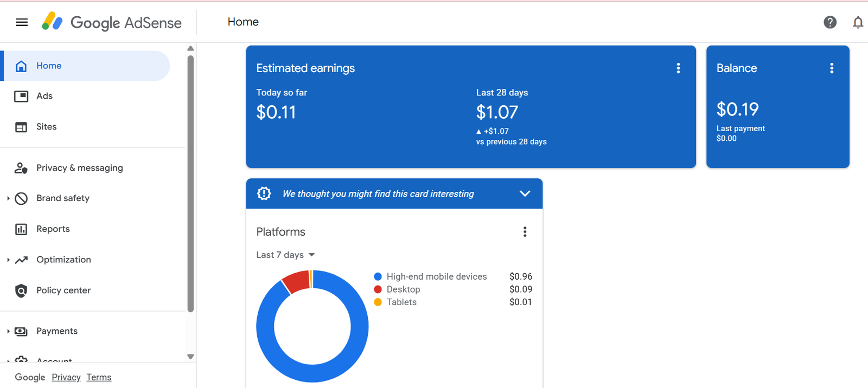Viewport: 868px width, 388px height.
Task: Open Platforms card three-dot menu
Action: (525, 232)
